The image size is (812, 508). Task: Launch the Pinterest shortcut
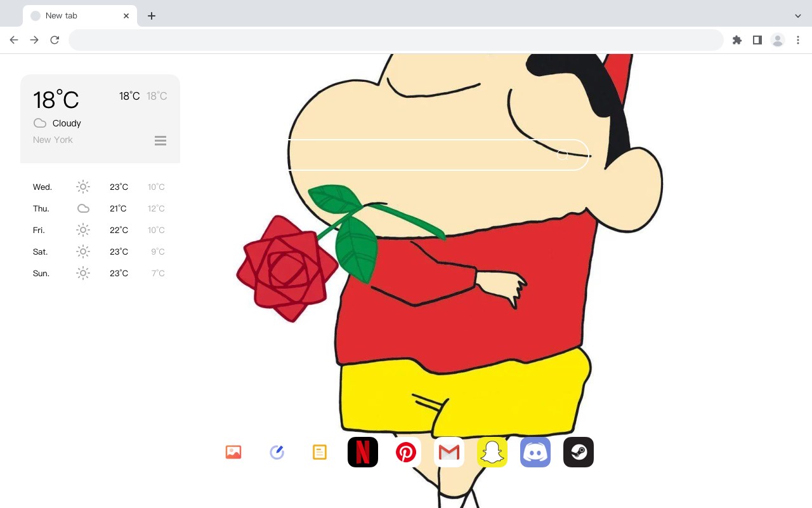406,452
